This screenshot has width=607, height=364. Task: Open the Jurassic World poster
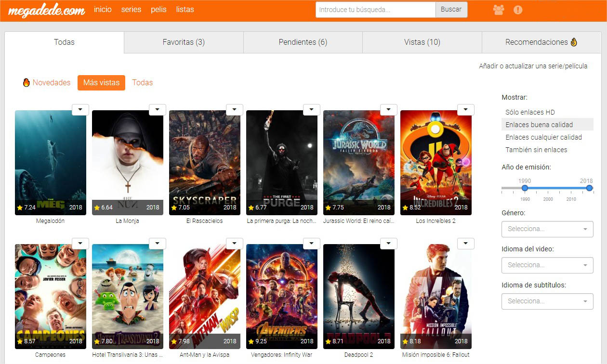pyautogui.click(x=359, y=163)
